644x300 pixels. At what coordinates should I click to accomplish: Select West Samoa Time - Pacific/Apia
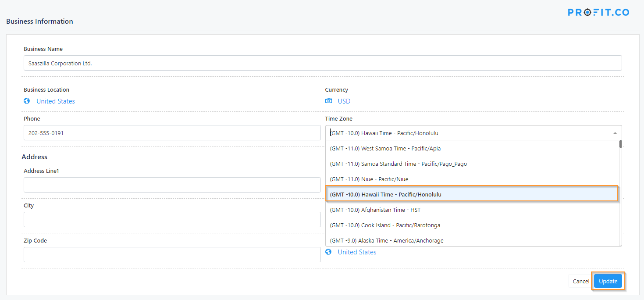point(385,149)
